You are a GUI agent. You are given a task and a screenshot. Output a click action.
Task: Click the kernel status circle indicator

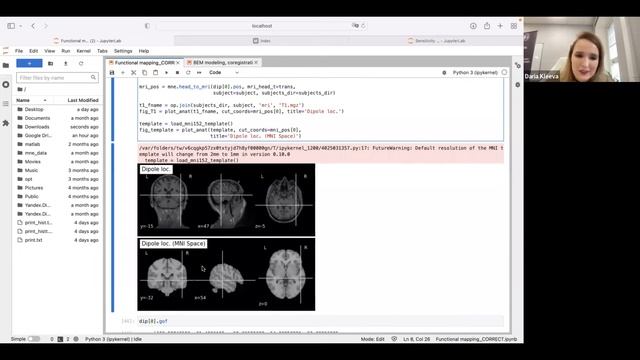pyautogui.click(x=504, y=73)
